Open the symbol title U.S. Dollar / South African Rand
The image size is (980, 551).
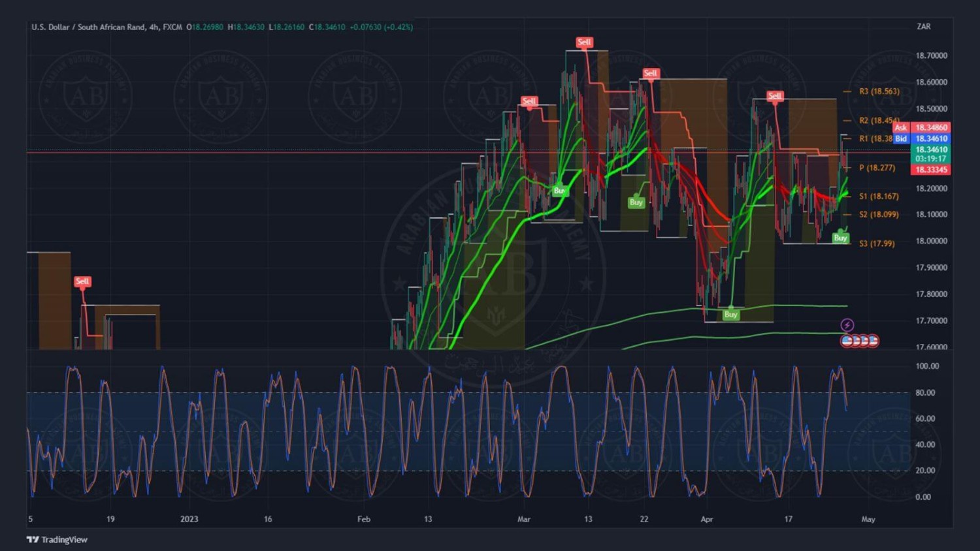point(88,27)
